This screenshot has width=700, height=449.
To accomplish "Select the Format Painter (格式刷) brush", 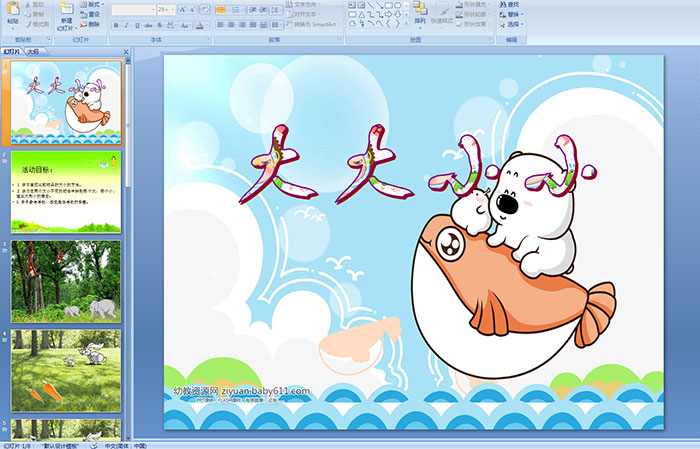I will tap(28, 25).
